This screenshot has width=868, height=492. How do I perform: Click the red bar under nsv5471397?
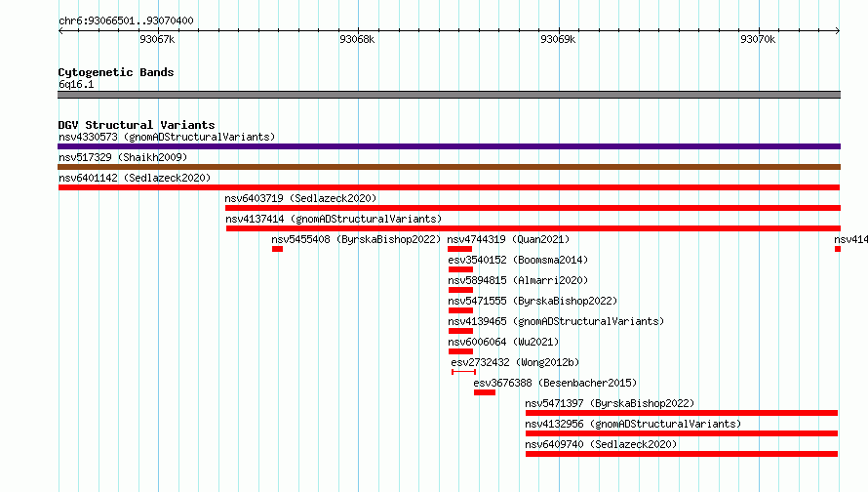(x=682, y=413)
